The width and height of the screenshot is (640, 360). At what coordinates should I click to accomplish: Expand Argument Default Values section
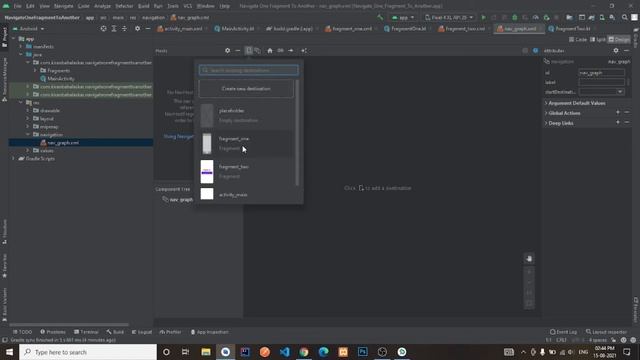point(546,103)
